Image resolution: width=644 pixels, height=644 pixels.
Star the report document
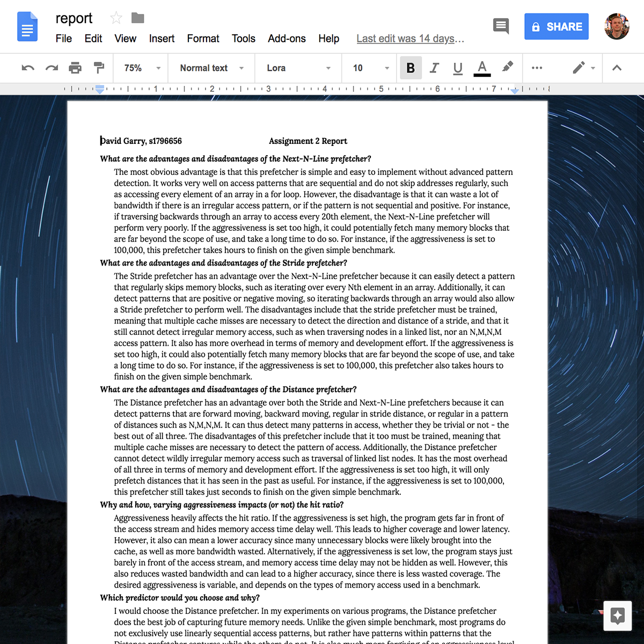116,18
